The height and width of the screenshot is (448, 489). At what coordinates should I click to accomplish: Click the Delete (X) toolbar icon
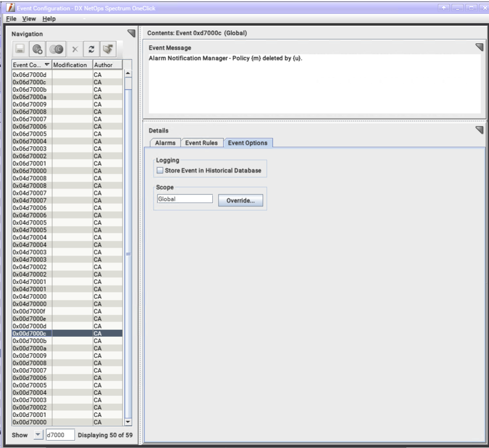click(75, 49)
